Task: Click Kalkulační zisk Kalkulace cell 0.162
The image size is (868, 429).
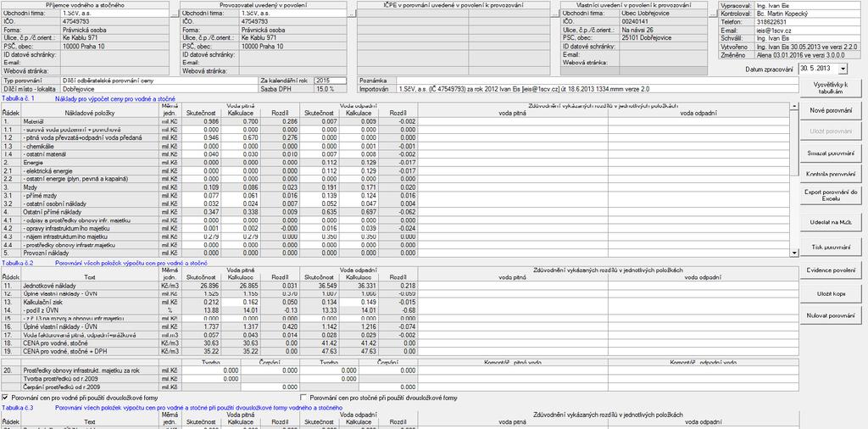Action: click(240, 302)
